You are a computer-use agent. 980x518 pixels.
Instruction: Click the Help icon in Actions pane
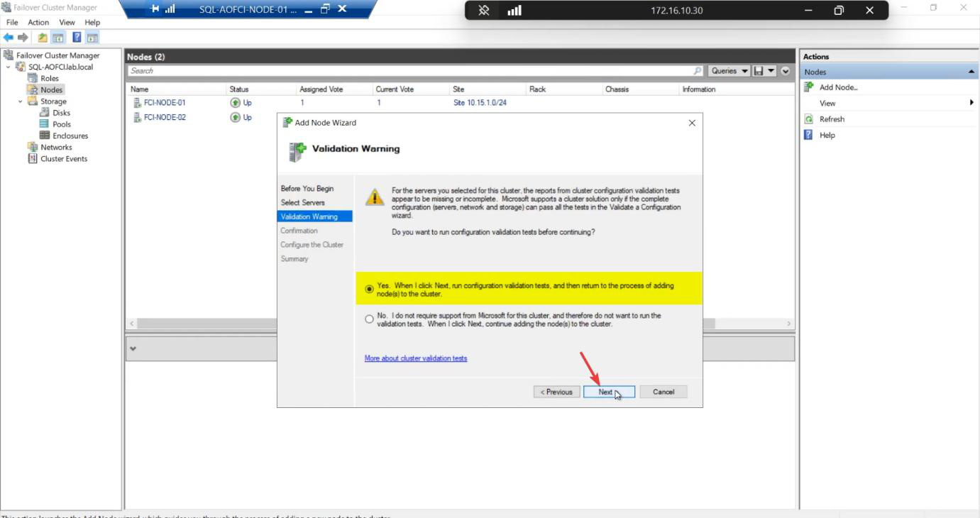click(x=808, y=135)
